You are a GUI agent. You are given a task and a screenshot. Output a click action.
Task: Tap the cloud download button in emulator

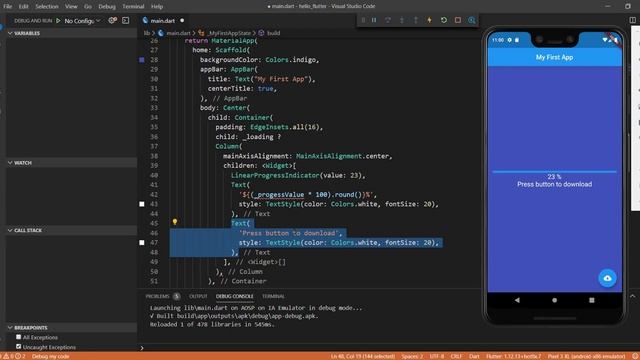(607, 278)
